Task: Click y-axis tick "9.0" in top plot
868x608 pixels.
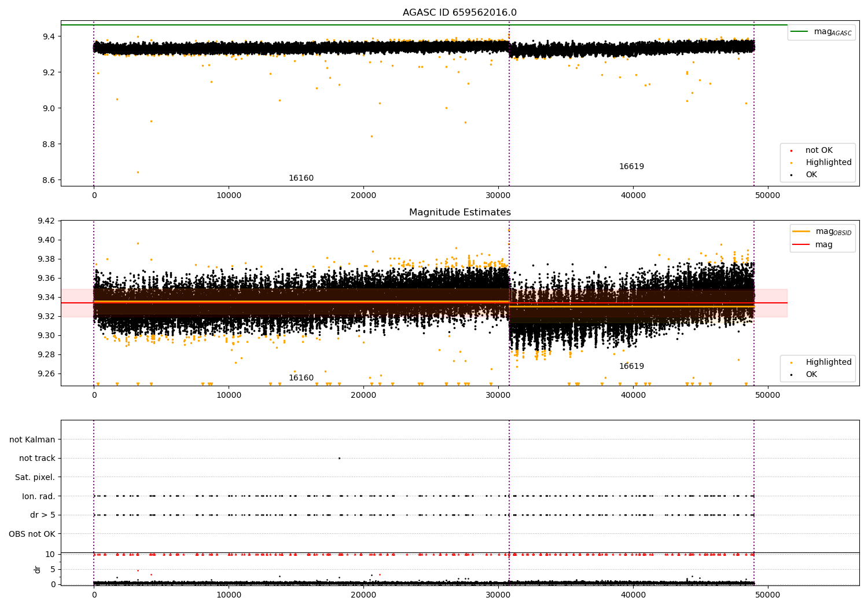Action: 49,108
